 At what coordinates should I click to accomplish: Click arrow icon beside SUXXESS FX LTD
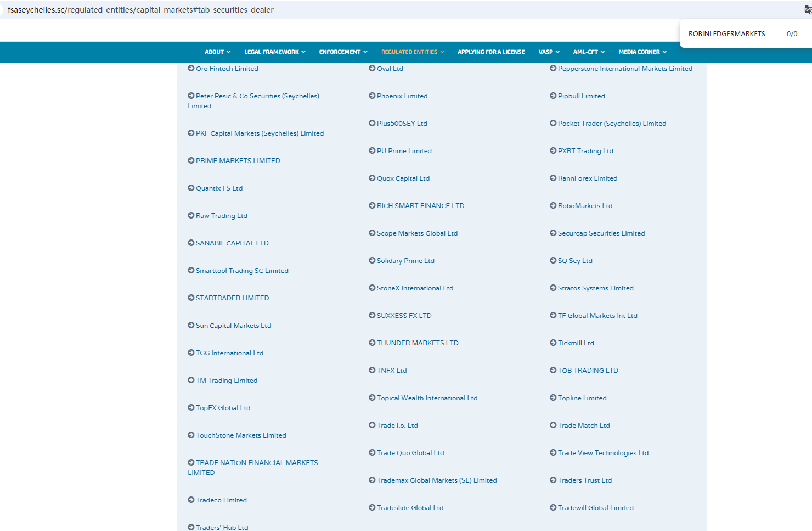pos(372,316)
